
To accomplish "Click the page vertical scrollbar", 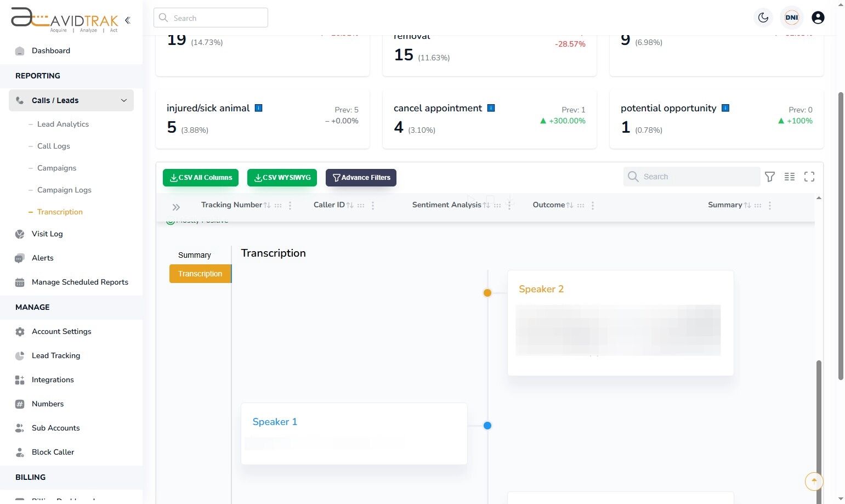I will 841,236.
